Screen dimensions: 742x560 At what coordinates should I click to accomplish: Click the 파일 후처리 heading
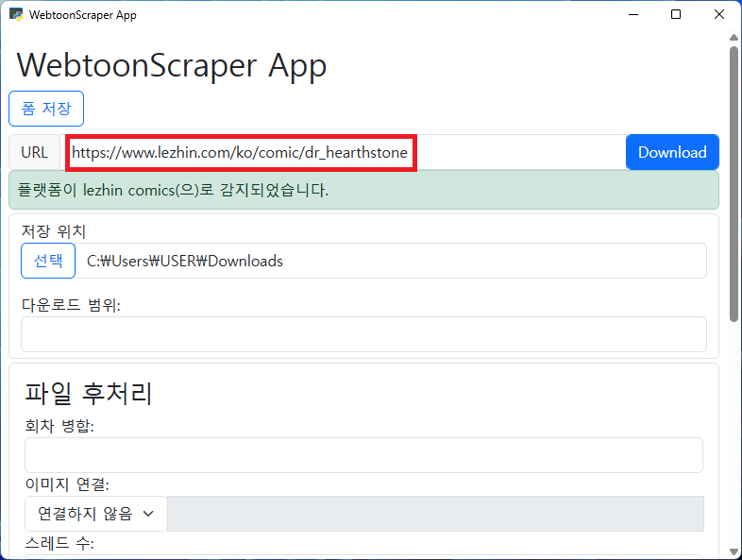click(x=89, y=393)
